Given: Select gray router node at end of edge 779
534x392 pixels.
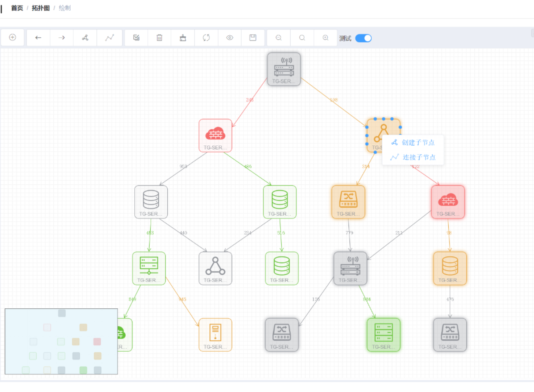Looking at the screenshot, I should coord(350,268).
